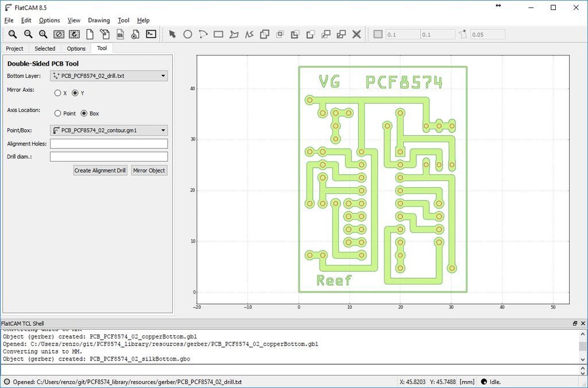This screenshot has height=388, width=588.
Task: Toggle the snap to grid icon
Action: tap(378, 34)
